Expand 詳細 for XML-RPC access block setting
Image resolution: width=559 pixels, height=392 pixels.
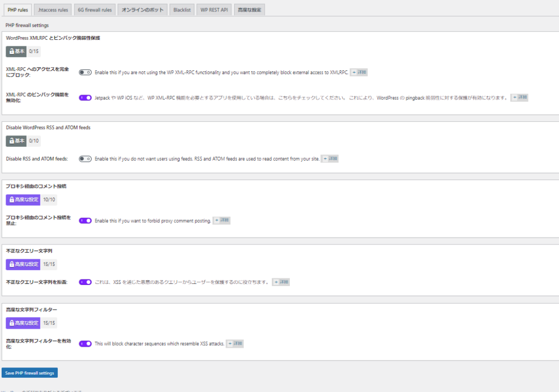tap(359, 72)
